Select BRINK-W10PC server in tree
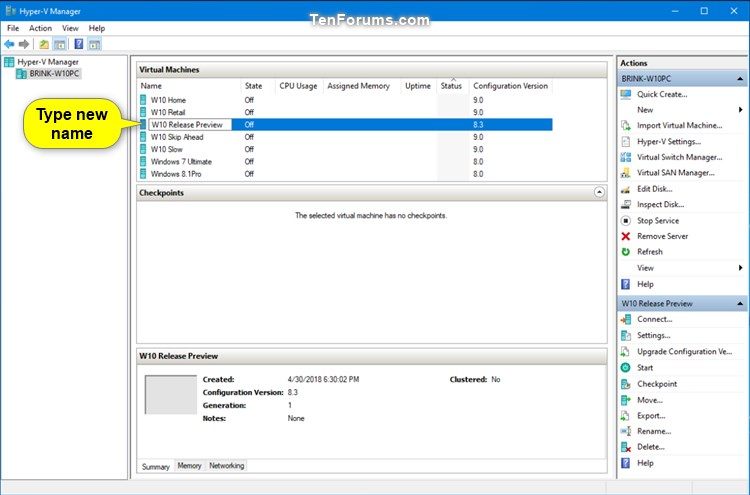 tap(54, 74)
